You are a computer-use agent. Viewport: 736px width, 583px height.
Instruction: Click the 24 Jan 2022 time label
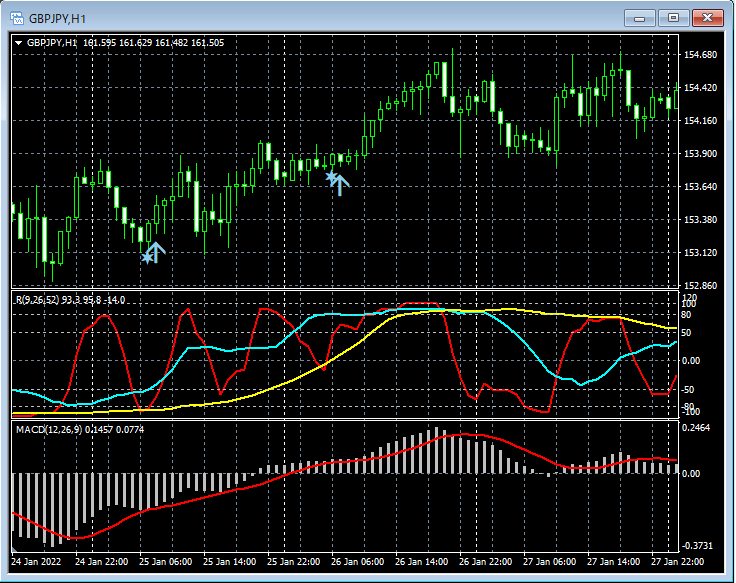pyautogui.click(x=36, y=562)
